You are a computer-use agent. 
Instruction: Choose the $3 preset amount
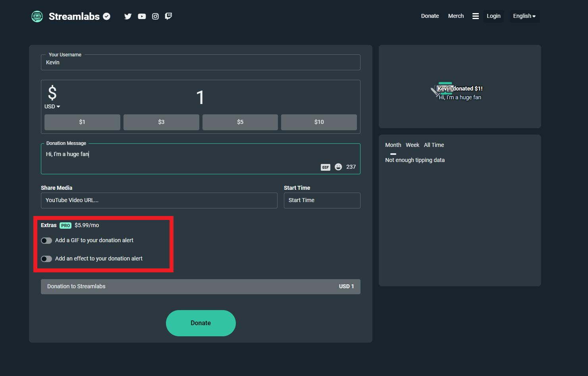pos(161,122)
